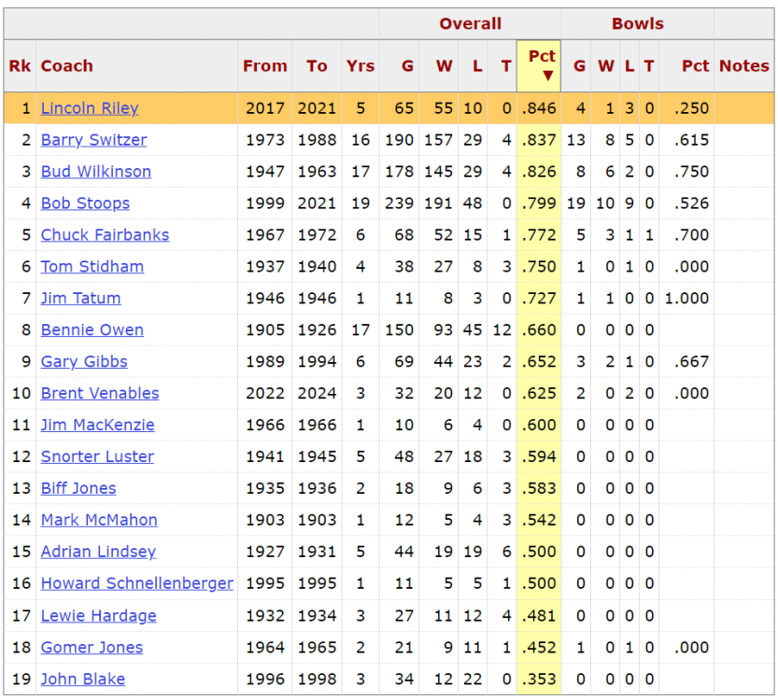Open the Howard Schnellenberger link
Image resolution: width=778 pixels, height=700 pixels.
[x=136, y=583]
